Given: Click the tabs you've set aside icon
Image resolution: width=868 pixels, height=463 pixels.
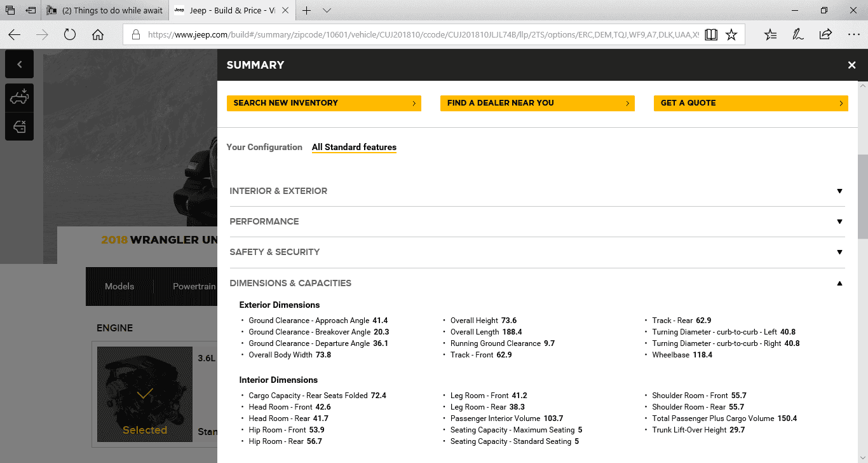Looking at the screenshot, I should pyautogui.click(x=10, y=10).
